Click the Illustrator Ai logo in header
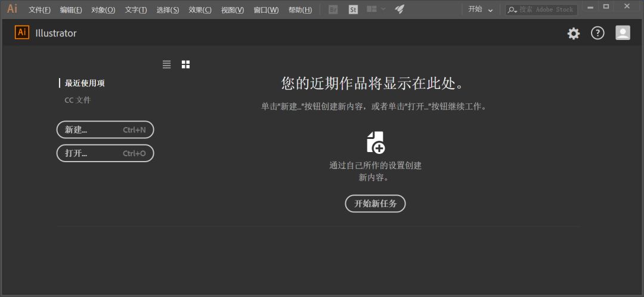 click(22, 33)
